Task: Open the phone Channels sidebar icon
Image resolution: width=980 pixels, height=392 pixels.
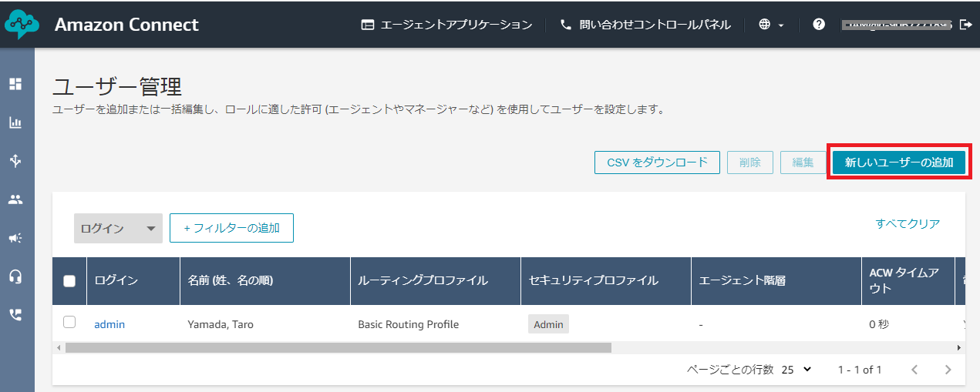Action: (15, 315)
